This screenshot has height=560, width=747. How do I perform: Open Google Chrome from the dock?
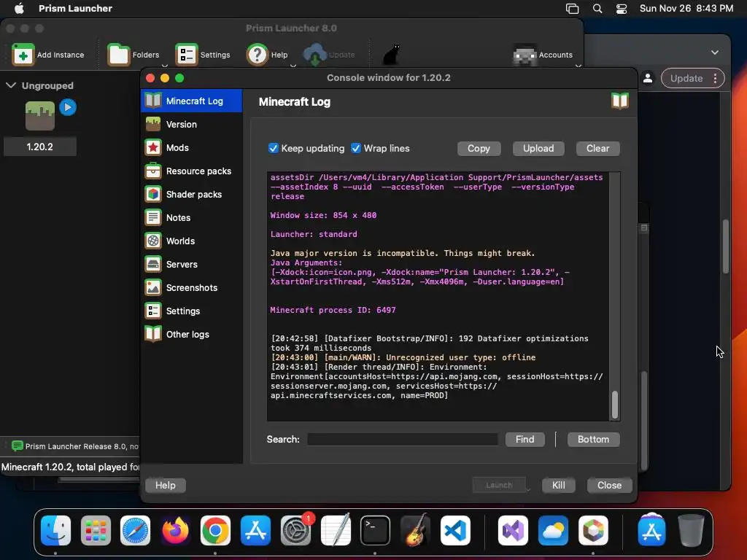pyautogui.click(x=215, y=530)
